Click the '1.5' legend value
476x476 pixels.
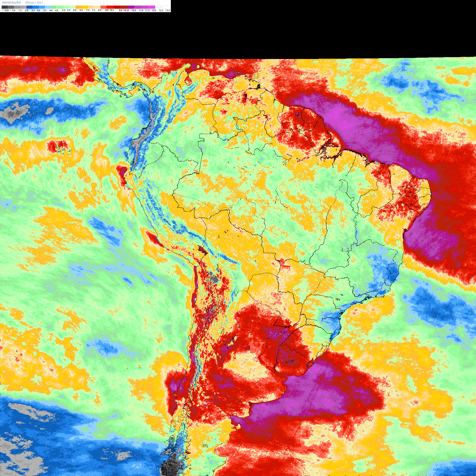(20, 10)
